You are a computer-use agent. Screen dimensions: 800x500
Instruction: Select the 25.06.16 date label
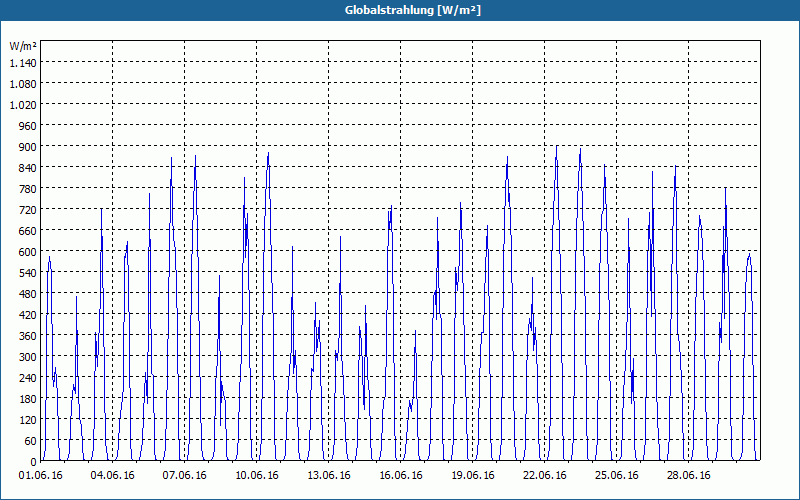pos(616,476)
